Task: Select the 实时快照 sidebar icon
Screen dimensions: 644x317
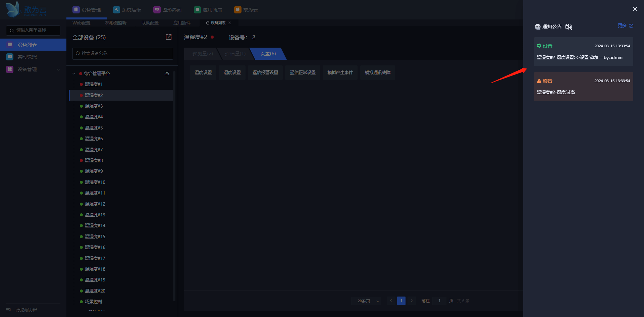Action: click(10, 57)
